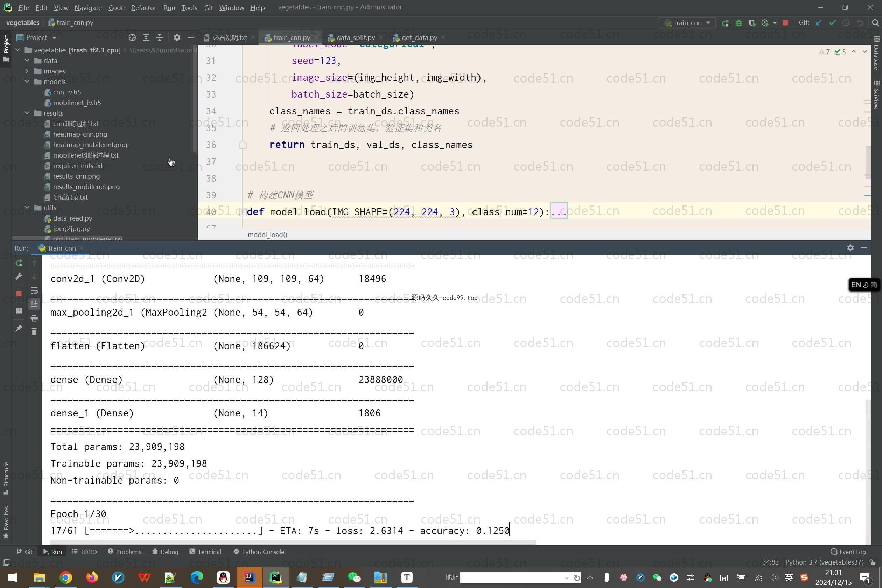
Task: Click the project tree vertical scrollbar
Action: (x=195, y=99)
